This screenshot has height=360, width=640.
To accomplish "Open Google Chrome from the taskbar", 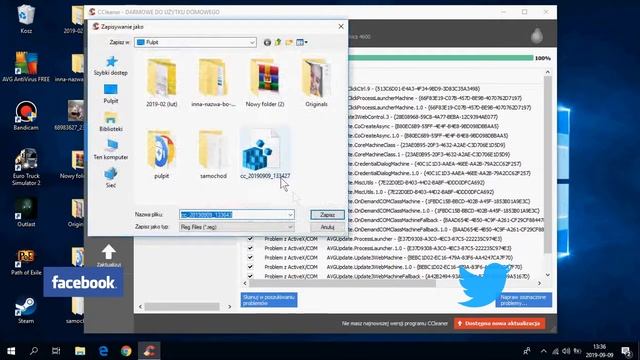I will [126, 351].
